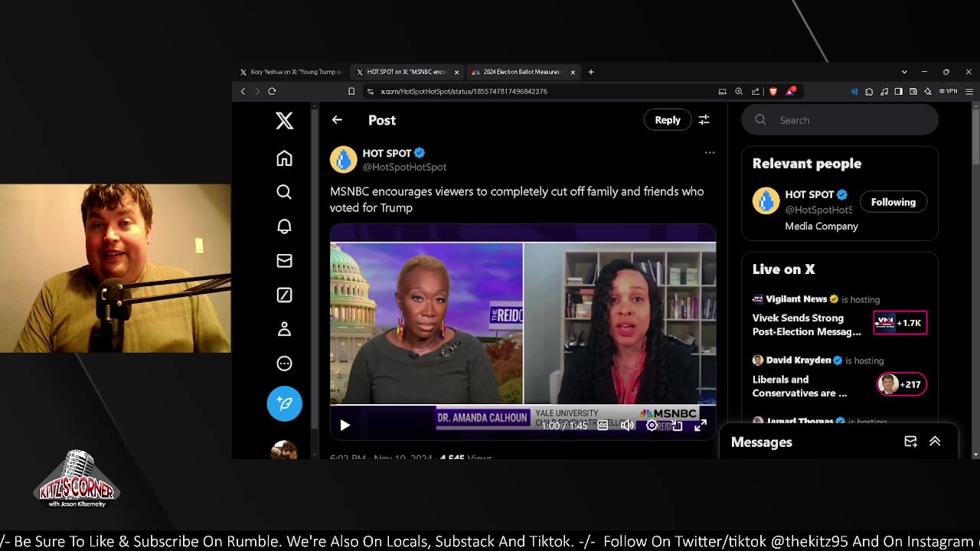This screenshot has width=980, height=551.
Task: Open HOT SPOT author name link
Action: tap(387, 153)
